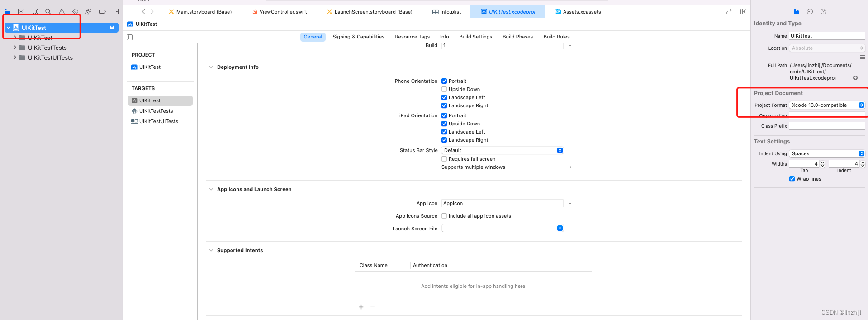Adjust the Indent width stepper
868x320 pixels.
point(863,164)
